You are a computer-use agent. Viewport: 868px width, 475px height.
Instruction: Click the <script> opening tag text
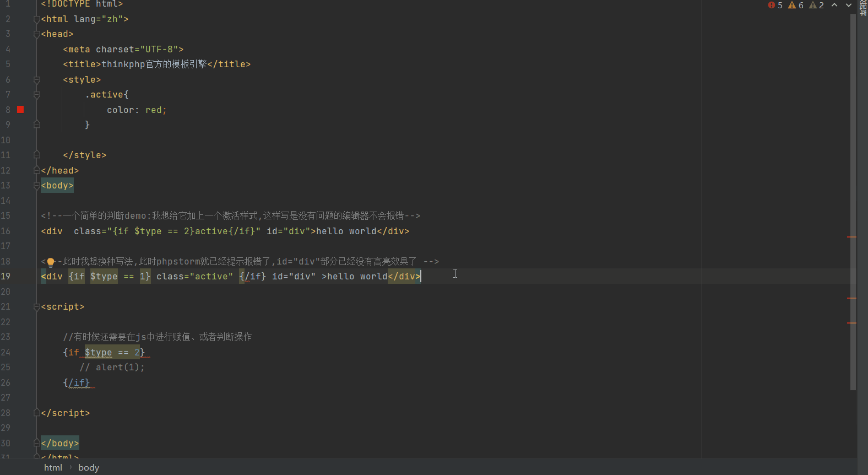(x=63, y=307)
